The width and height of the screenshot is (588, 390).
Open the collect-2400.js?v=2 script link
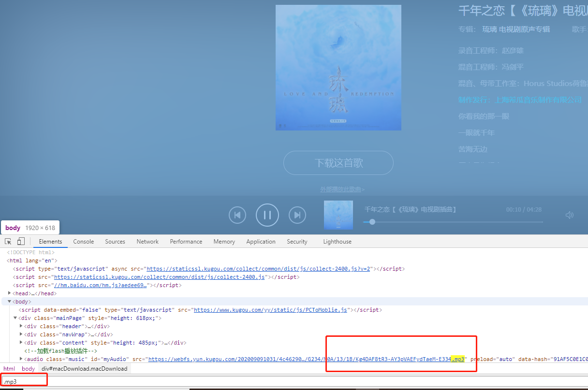(x=258, y=269)
